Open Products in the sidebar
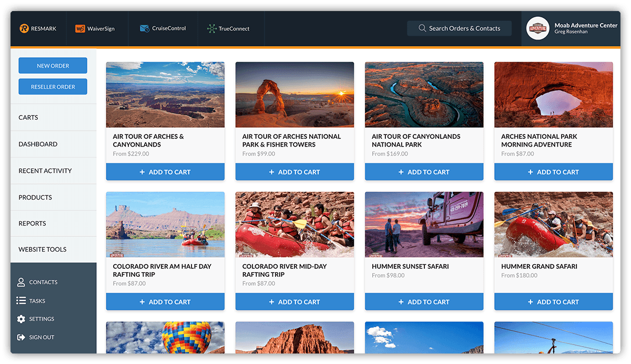The height and width of the screenshot is (364, 631). [x=54, y=197]
